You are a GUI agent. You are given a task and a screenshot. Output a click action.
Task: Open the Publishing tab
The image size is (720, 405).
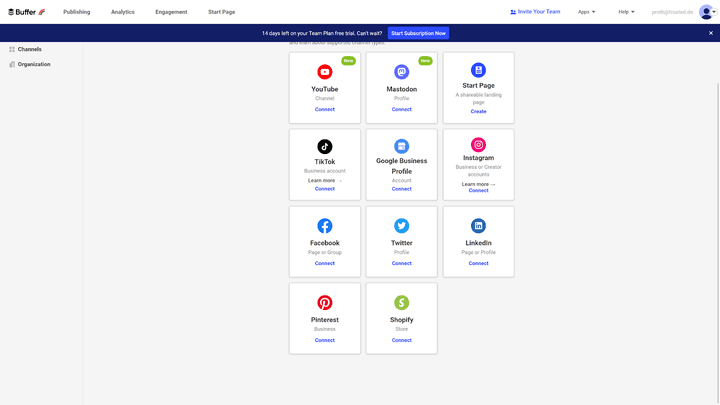(77, 12)
